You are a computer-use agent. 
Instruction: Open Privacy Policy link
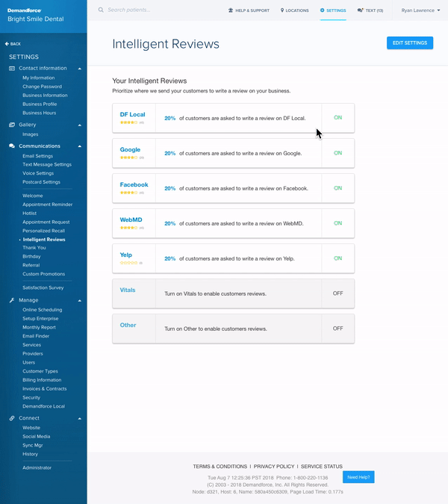tap(274, 467)
